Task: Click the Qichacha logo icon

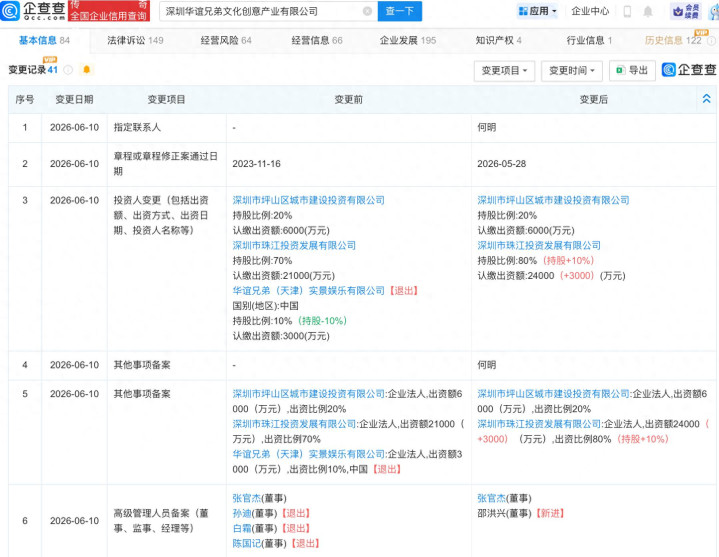Action: 10,11
